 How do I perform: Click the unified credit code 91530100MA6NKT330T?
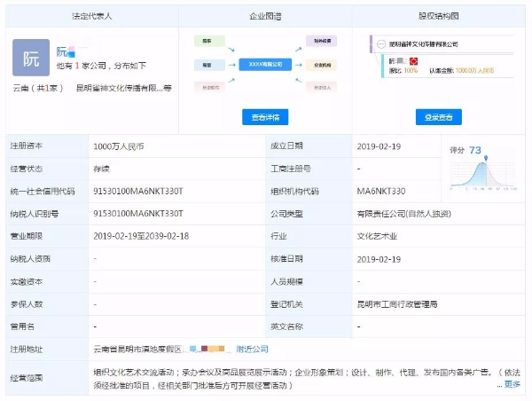pos(137,191)
